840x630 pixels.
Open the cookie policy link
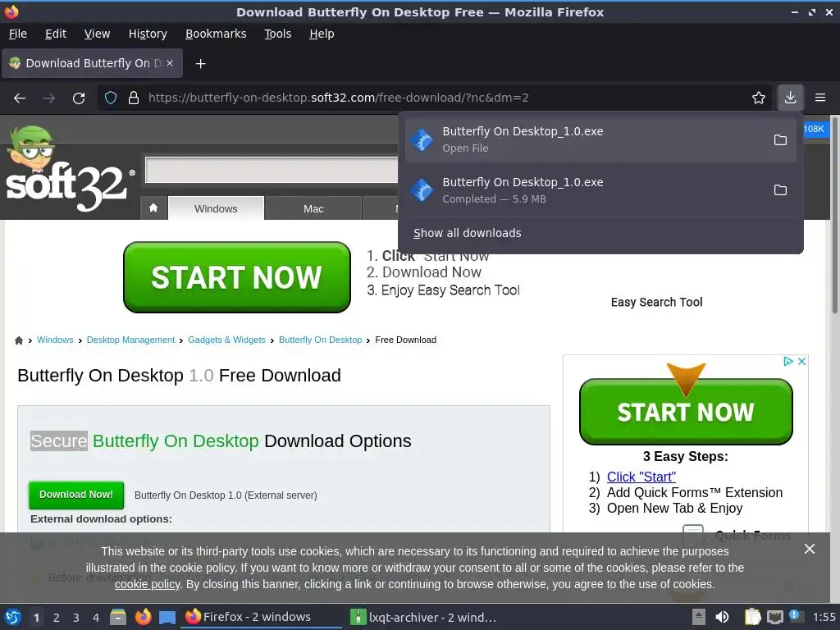(x=148, y=584)
